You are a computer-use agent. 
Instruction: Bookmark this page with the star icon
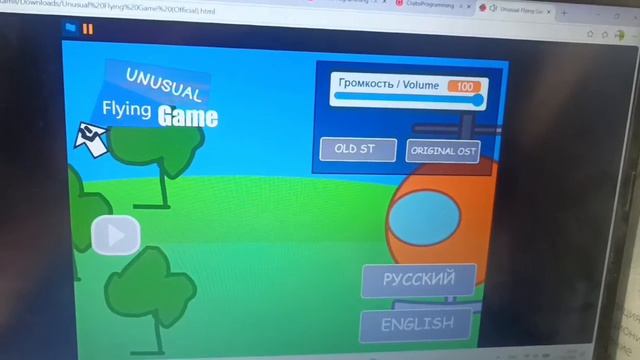(x=590, y=34)
